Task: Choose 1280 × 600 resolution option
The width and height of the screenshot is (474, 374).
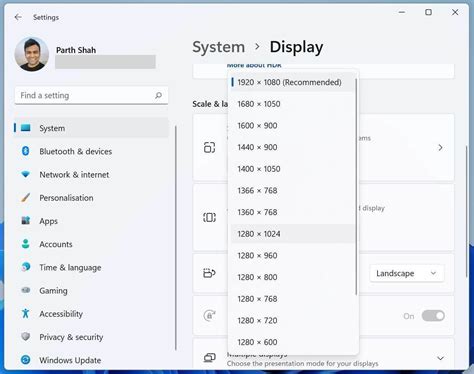Action: [x=292, y=342]
